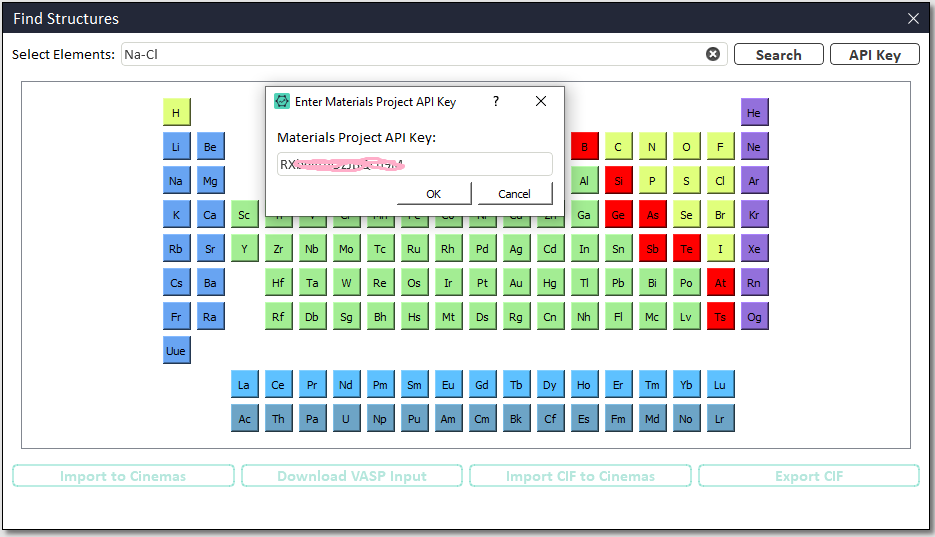Image resolution: width=935 pixels, height=537 pixels.
Task: Select Silicon (Si) element tile
Action: tap(618, 181)
